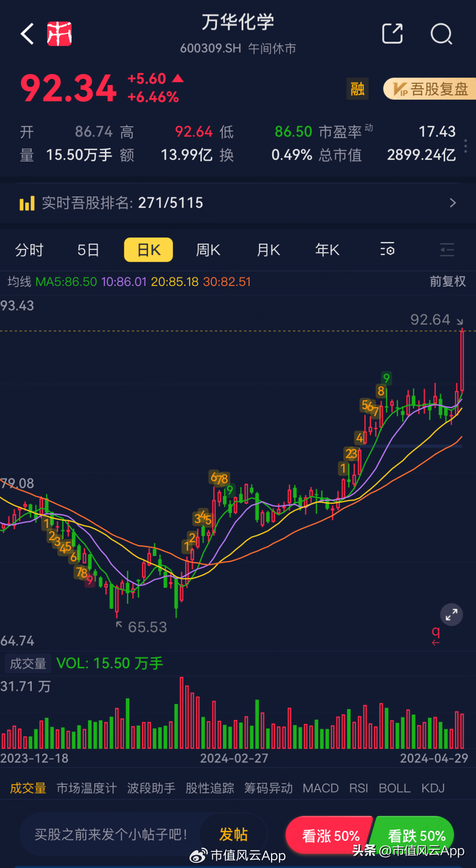Tap the back arrow icon
The image size is (476, 868).
tap(27, 34)
